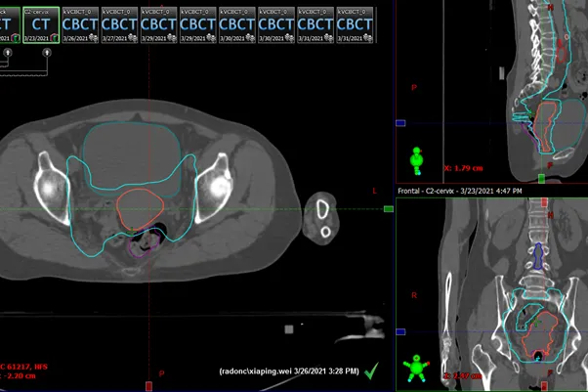
Task: Click the Z position readout in frontal view
Action: pyautogui.click(x=462, y=375)
